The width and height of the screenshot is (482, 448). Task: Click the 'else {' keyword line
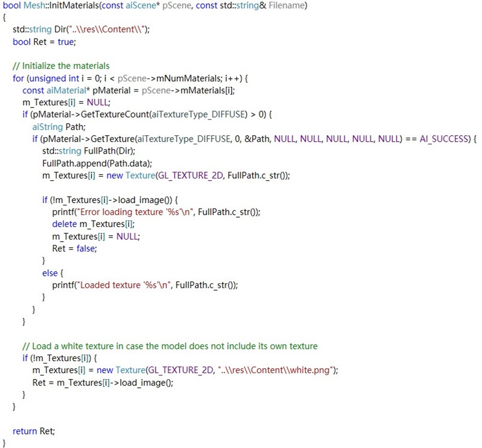[53, 273]
